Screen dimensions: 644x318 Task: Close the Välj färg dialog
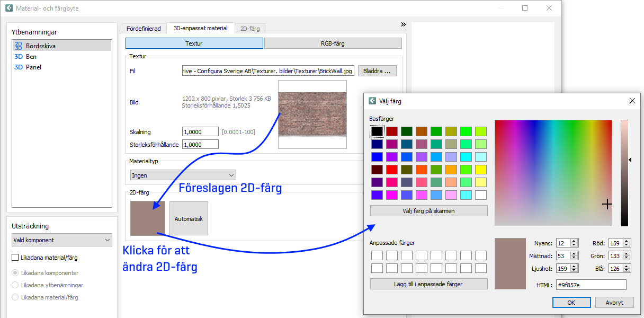tap(632, 101)
